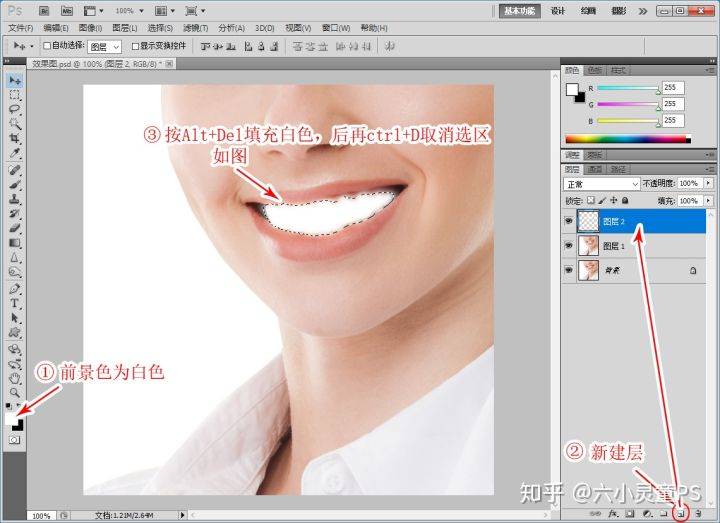720x523 pixels.
Task: Select the Move tool in the toolbox
Action: coord(15,81)
